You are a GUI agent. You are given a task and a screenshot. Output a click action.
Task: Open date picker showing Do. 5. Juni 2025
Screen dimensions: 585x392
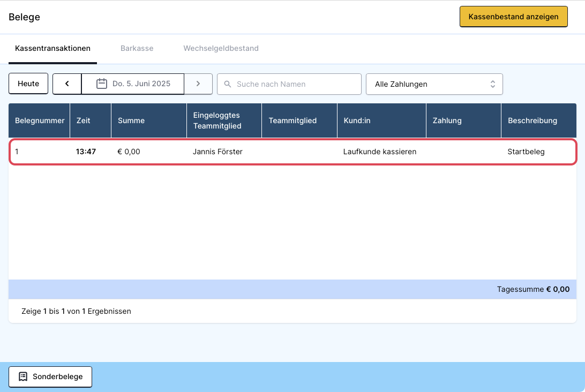coord(133,84)
